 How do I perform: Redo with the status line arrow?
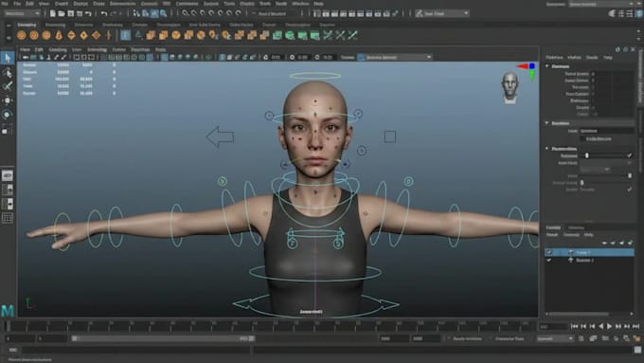[x=114, y=13]
